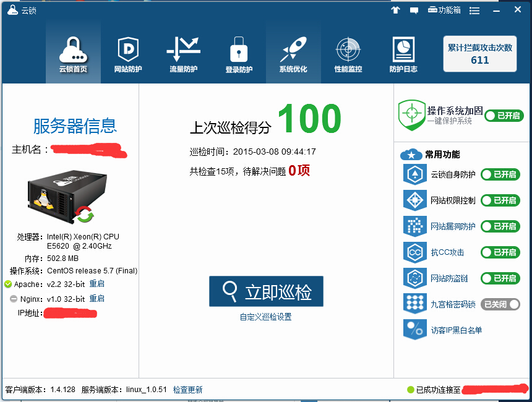Image resolution: width=532 pixels, height=402 pixels.
Task: Click the 检查更新 check update link
Action: pos(187,390)
